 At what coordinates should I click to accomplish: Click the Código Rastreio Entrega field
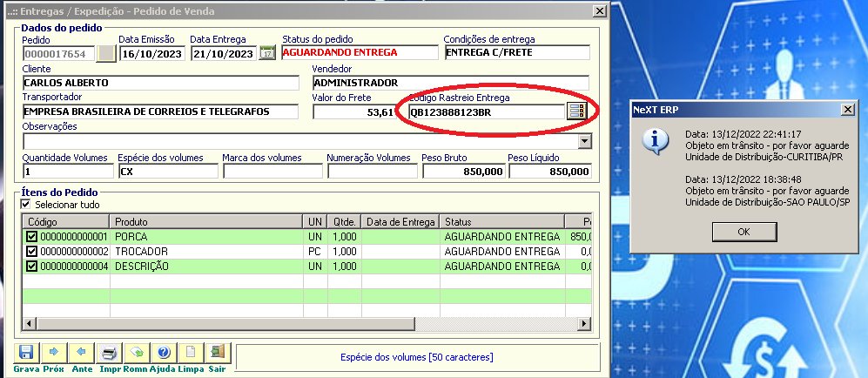coord(486,112)
